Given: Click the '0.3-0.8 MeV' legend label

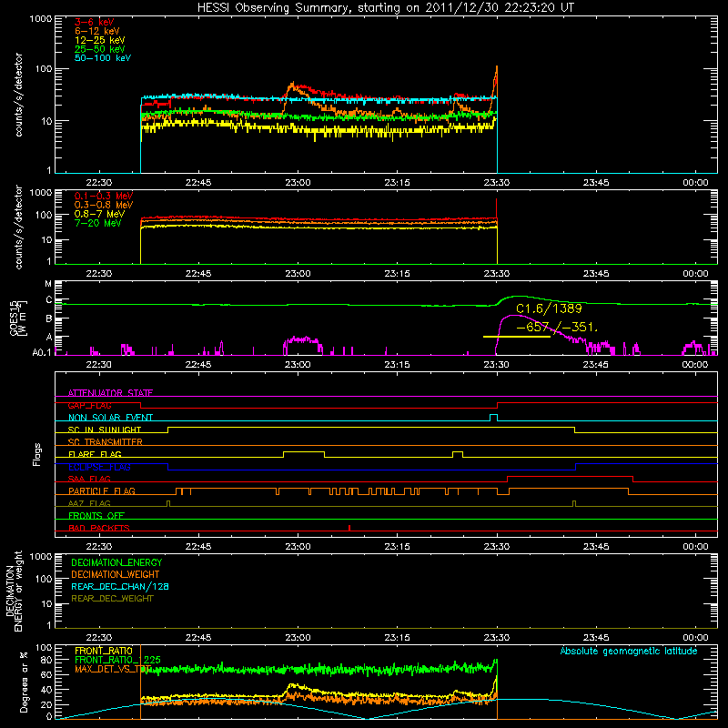Looking at the screenshot, I should tap(104, 205).
